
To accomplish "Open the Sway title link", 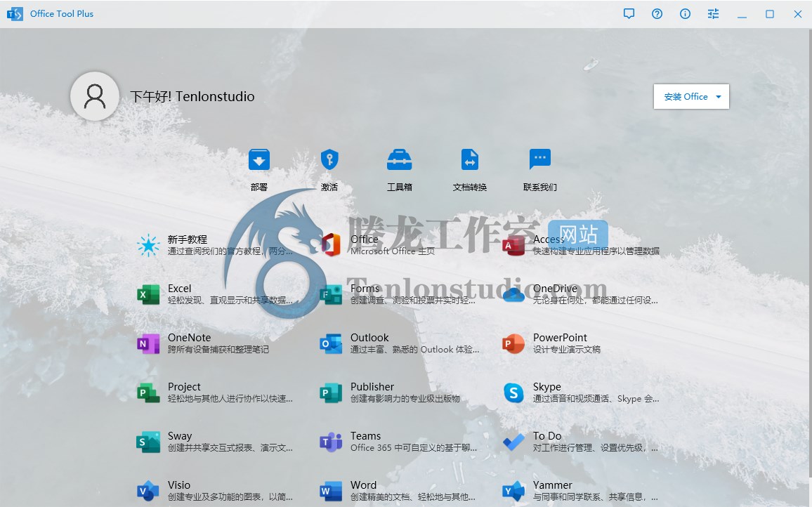I will click(x=180, y=436).
